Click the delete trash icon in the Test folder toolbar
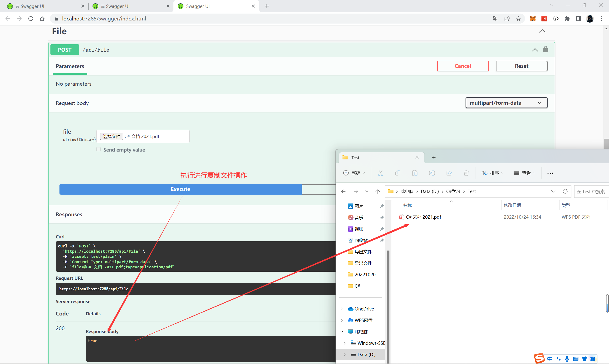609x364 pixels. (466, 173)
